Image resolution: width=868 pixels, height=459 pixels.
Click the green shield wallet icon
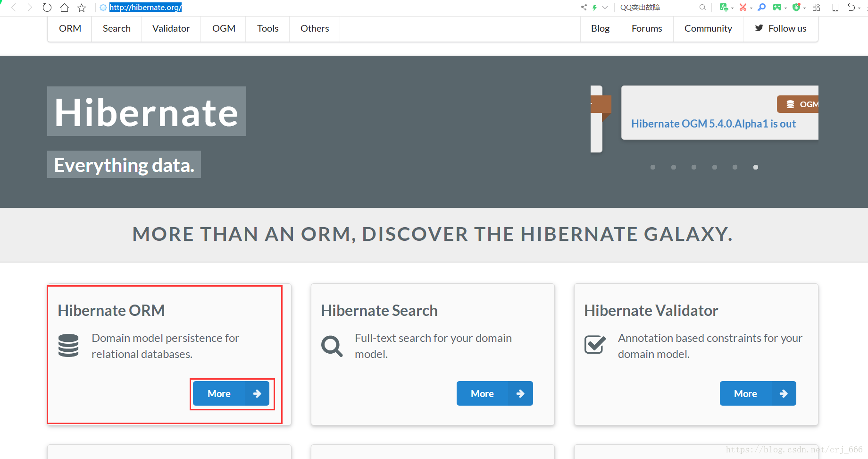[x=796, y=7]
